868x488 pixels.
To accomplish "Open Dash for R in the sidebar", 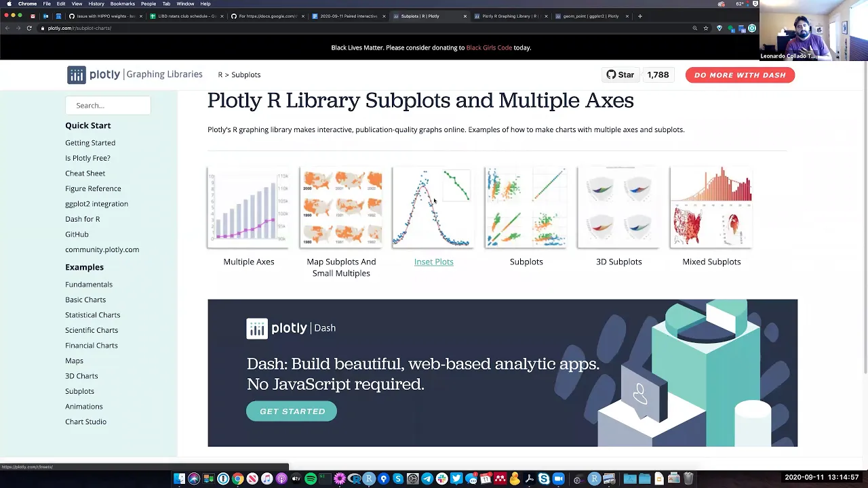I will tap(82, 219).
